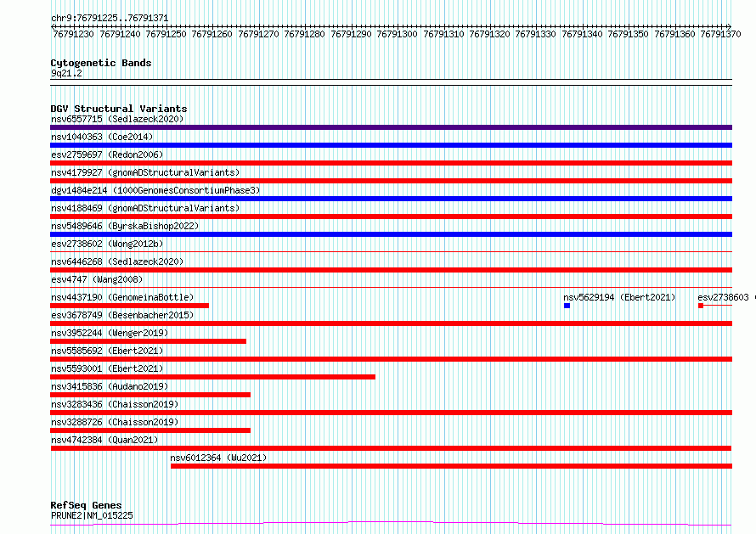The height and width of the screenshot is (534, 756).
Task: Click nsv3952244 (Wenger2019) label
Action: (x=110, y=333)
